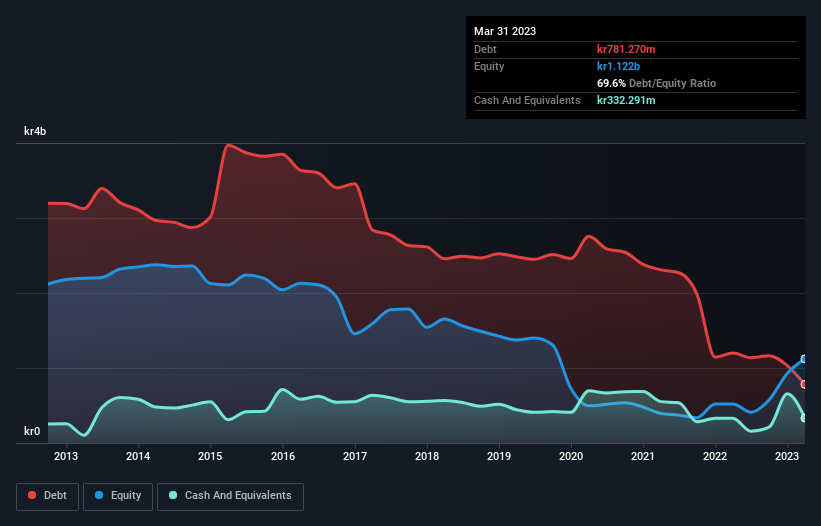Toggle the Debt series legend button

pyautogui.click(x=48, y=496)
